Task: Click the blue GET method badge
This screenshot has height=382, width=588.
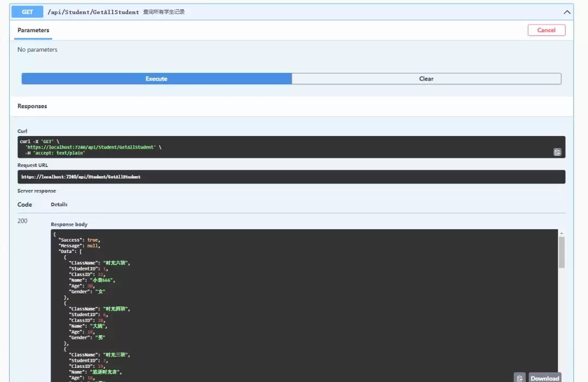Action: tap(27, 12)
